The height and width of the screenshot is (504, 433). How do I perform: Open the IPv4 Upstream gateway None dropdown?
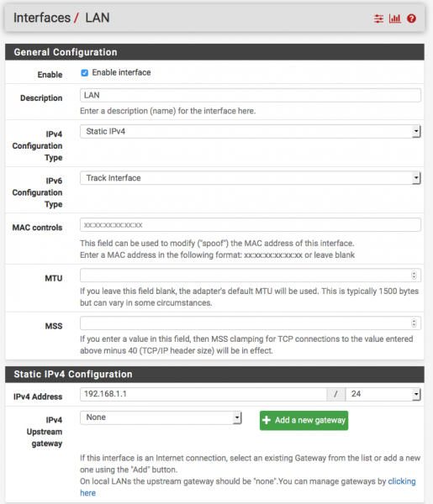point(161,417)
